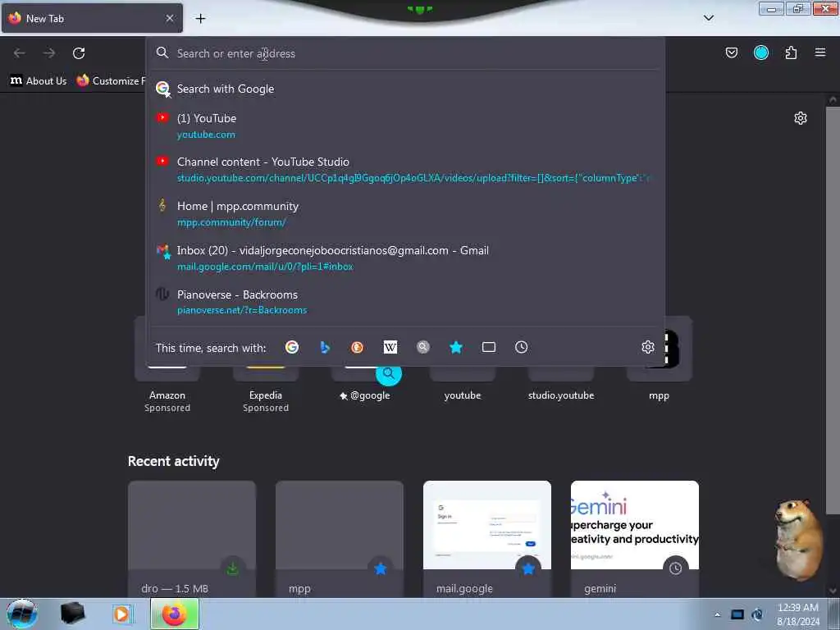
Task: Click the Firefox taskbar button
Action: pos(175,614)
